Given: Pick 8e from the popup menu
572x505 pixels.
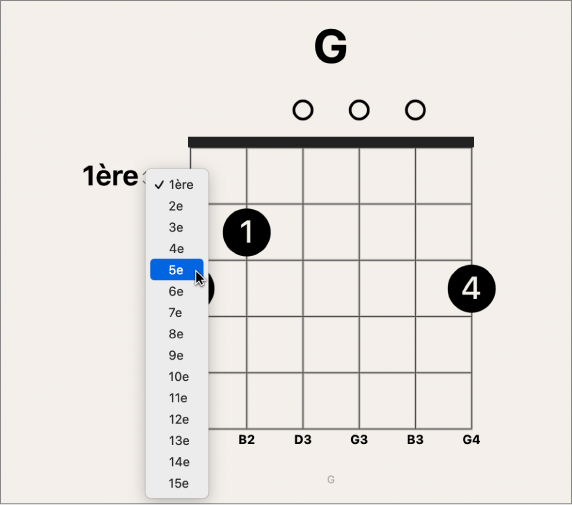Looking at the screenshot, I should 177,334.
